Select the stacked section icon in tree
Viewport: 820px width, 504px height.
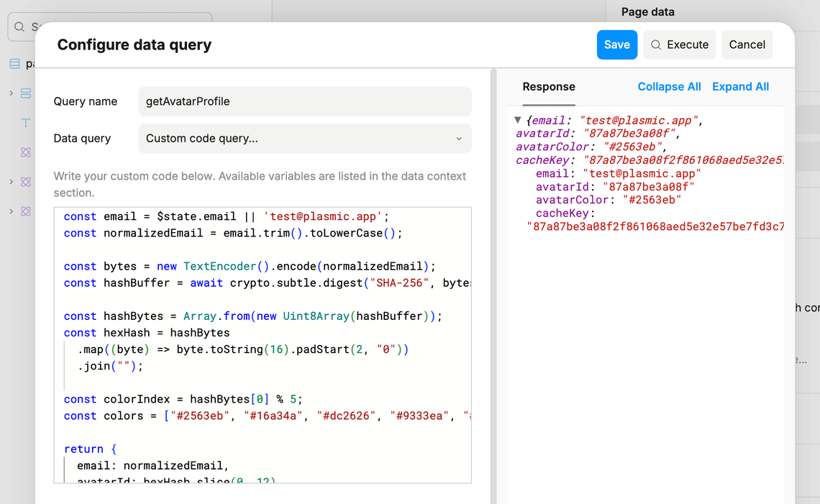pyautogui.click(x=26, y=93)
